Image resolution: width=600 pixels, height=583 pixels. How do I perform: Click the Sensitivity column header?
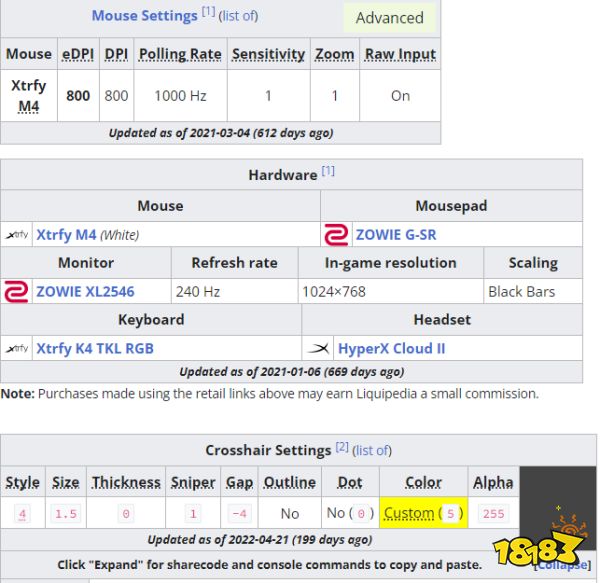tap(268, 54)
